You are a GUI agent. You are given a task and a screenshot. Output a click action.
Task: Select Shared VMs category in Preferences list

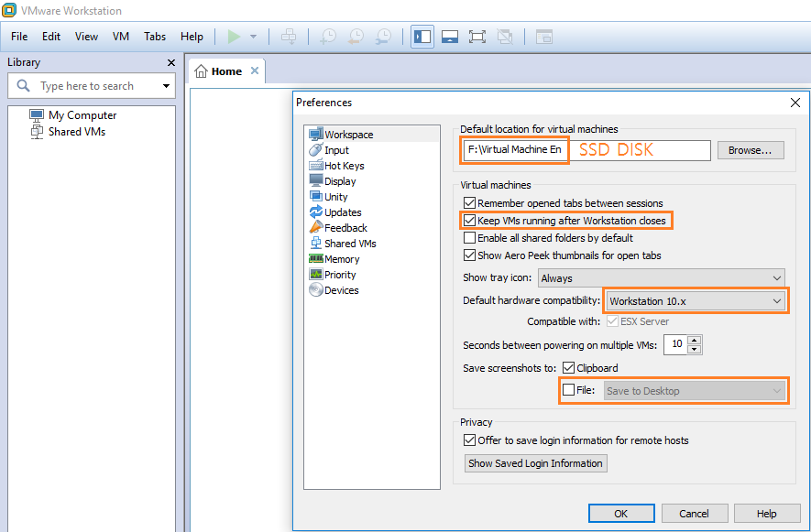[x=343, y=243]
